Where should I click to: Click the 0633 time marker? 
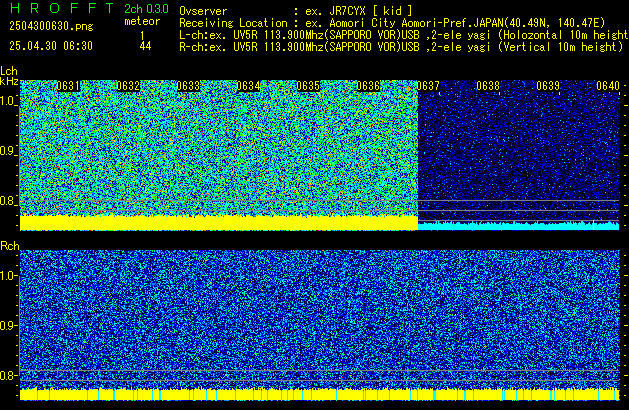(188, 86)
